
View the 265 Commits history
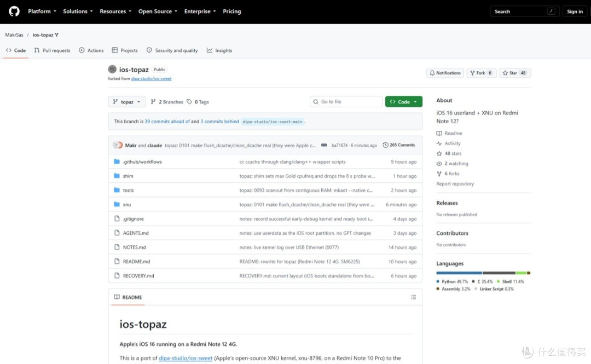[399, 145]
